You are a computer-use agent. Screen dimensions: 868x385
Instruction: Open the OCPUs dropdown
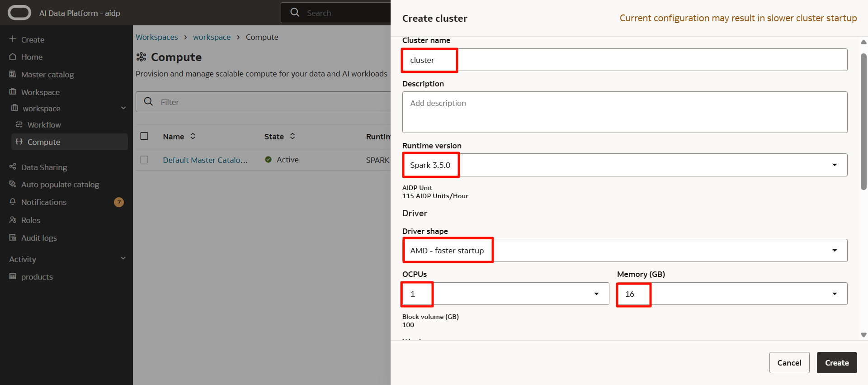click(596, 294)
